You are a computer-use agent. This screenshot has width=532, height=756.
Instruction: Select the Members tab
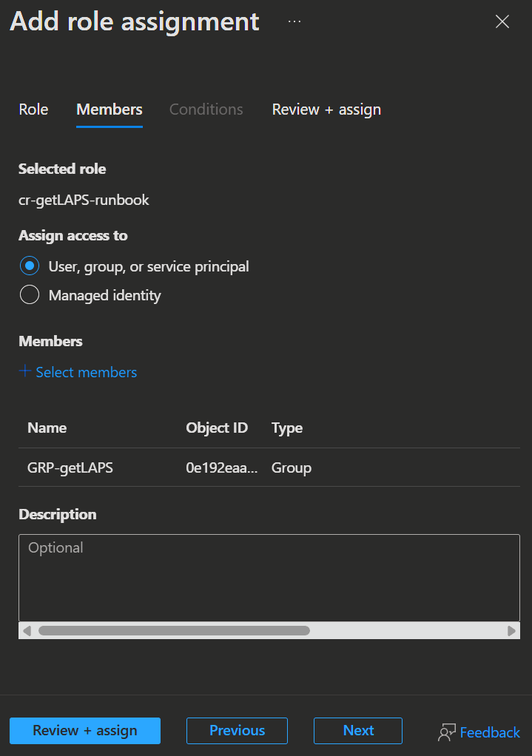(110, 109)
